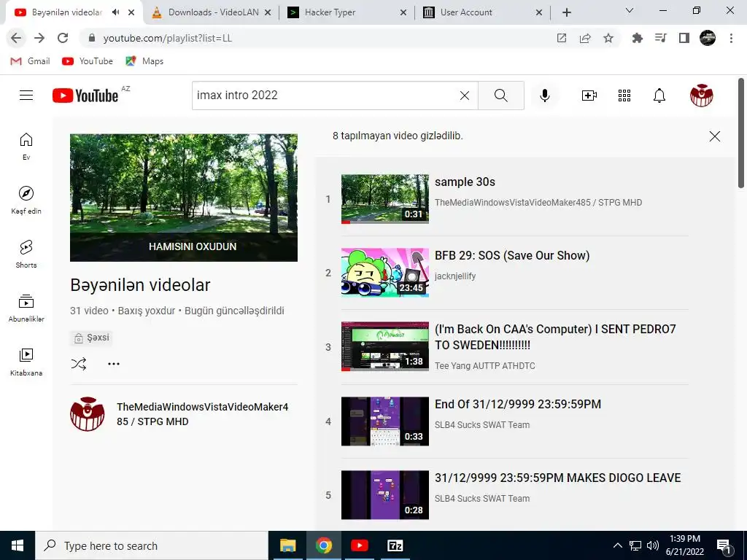Open Abunəliklər subscriptions in sidebar
This screenshot has width=747, height=560.
pos(26,308)
